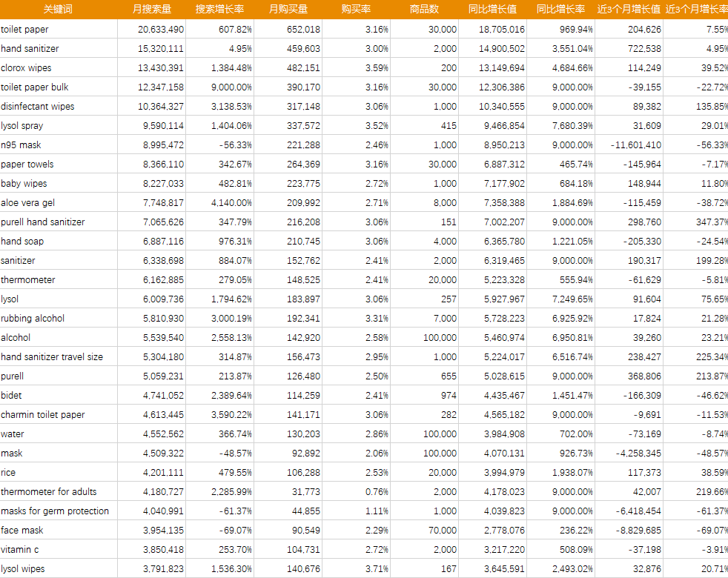Select the 'aloe vera gel' keyword cell

tap(28, 203)
